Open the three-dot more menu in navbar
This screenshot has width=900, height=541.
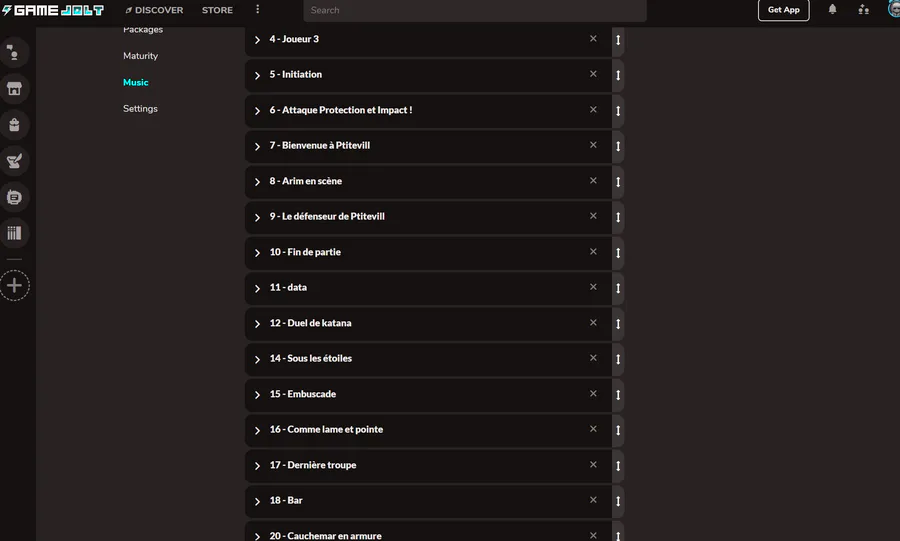(257, 9)
